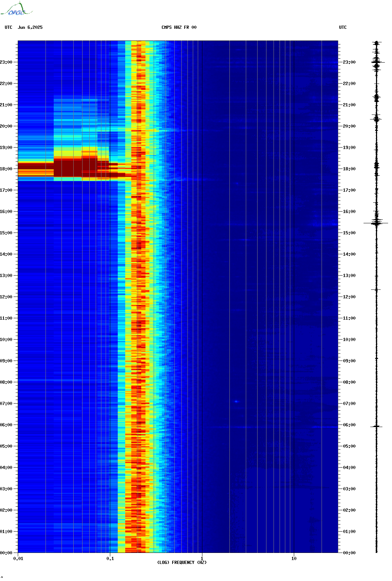392x581 pixels.
Task: Click the left-axis 09:00 time label
Action: click(6, 361)
